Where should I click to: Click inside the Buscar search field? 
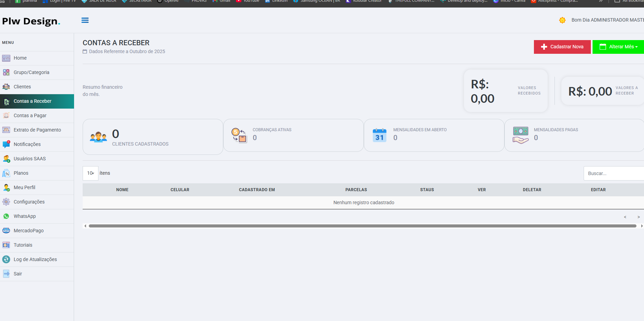(x=614, y=173)
